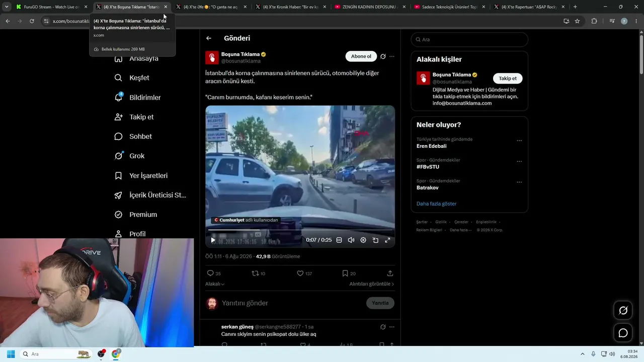Open Eren Edebali trend
Screen dimensions: 644x362
point(432,146)
